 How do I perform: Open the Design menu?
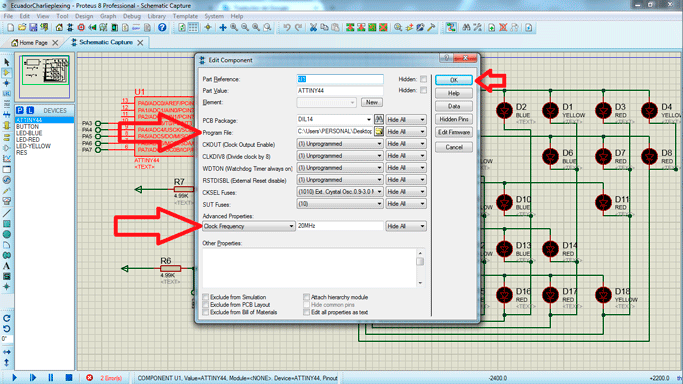click(x=84, y=16)
